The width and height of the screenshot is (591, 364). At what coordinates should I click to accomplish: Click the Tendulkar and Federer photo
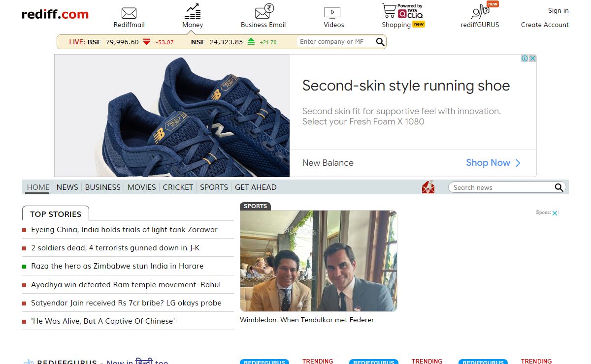(x=319, y=261)
